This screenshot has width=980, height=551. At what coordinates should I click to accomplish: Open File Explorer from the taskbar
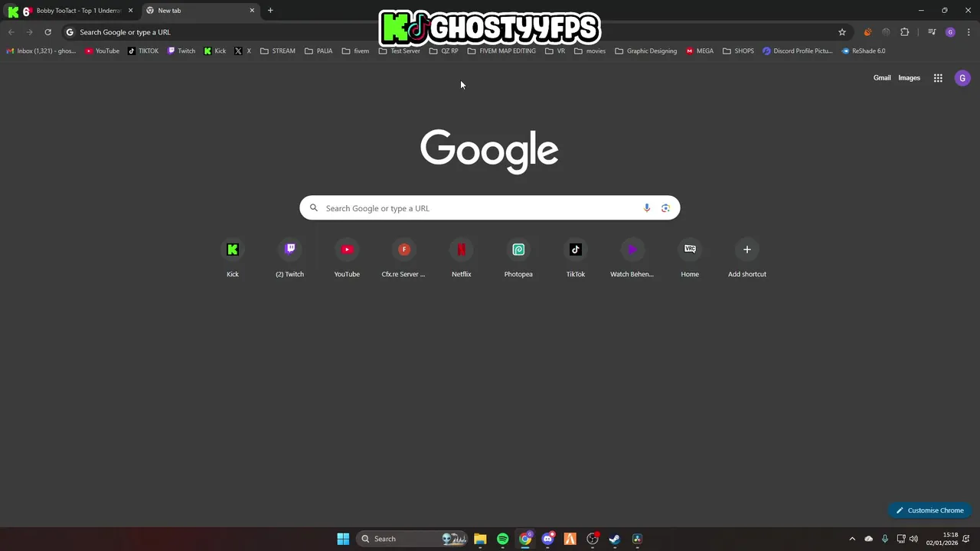tap(480, 539)
